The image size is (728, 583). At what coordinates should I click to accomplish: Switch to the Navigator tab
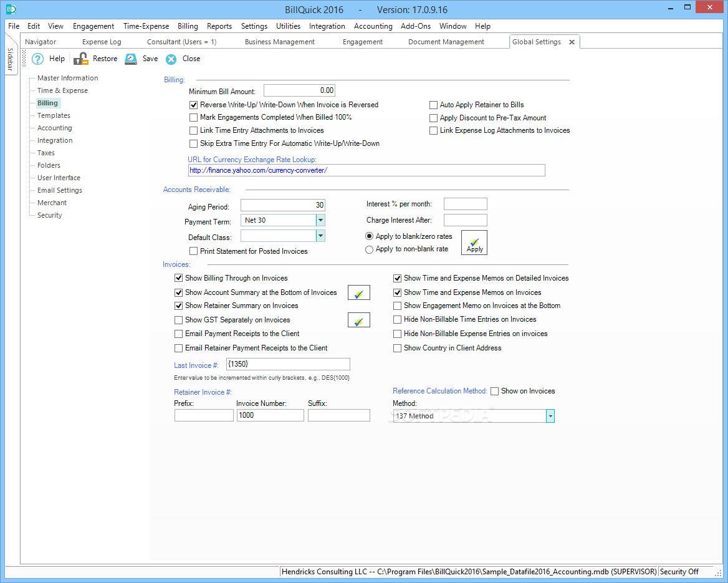pyautogui.click(x=41, y=42)
